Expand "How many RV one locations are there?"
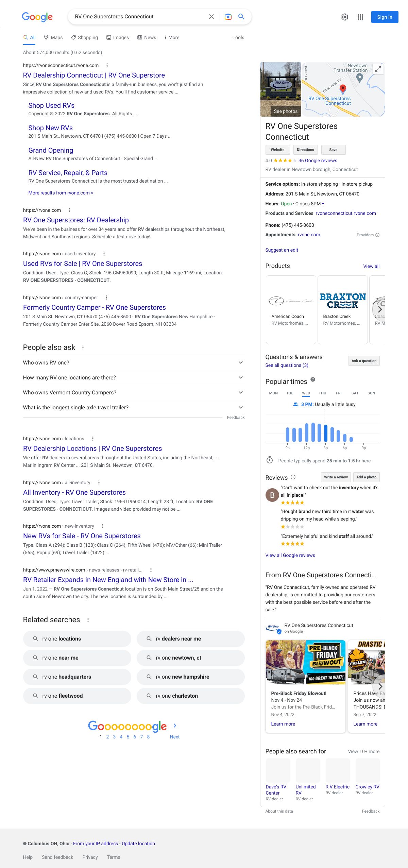This screenshot has height=868, width=408. 241,377
